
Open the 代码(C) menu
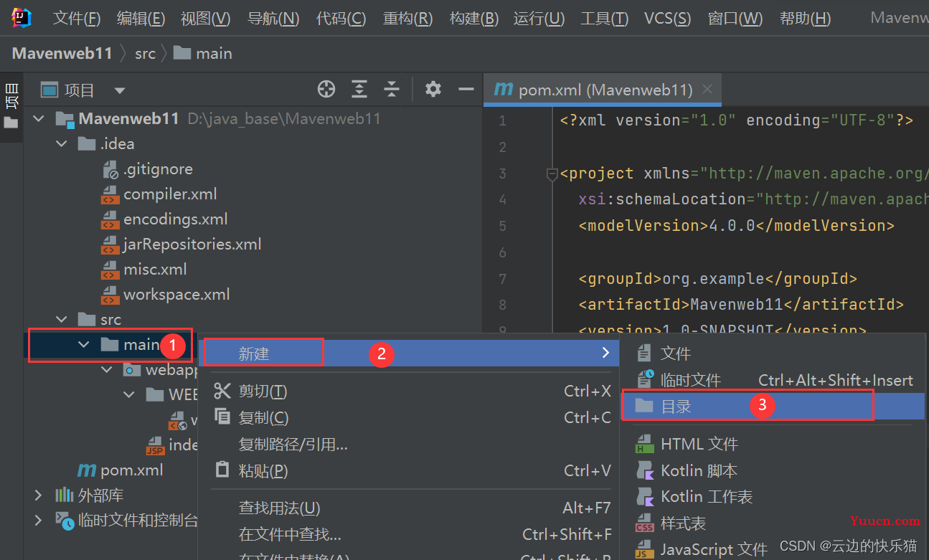341,19
